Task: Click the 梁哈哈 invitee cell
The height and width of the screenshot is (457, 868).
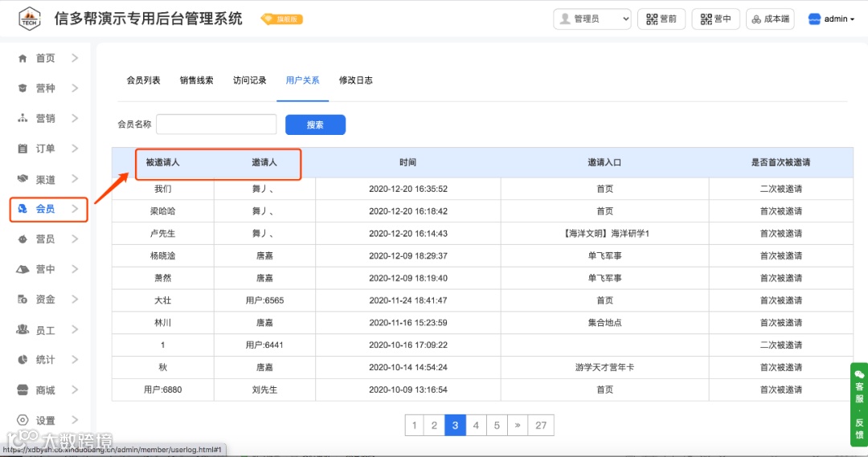Action: [162, 211]
